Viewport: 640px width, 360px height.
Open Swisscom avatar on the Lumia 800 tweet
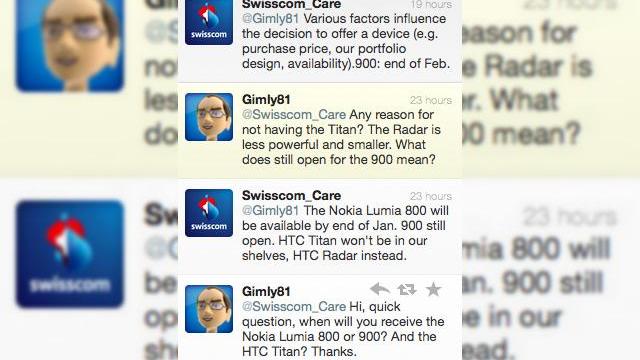209,213
